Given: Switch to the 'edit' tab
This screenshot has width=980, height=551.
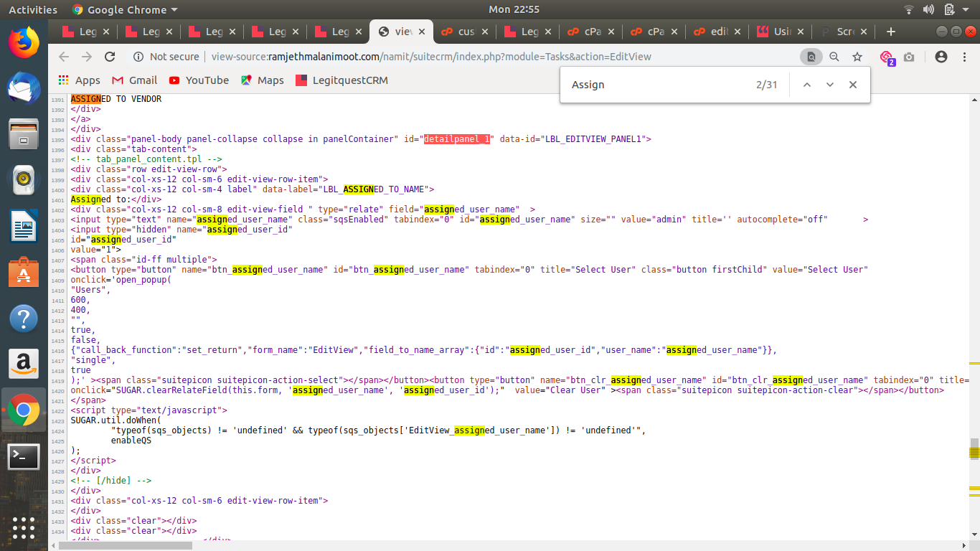Looking at the screenshot, I should (717, 32).
